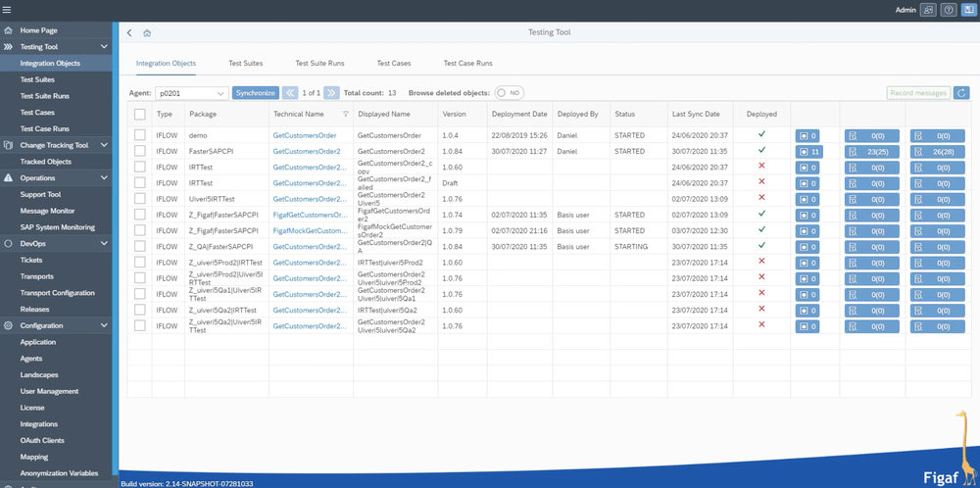Collapse the Change Tracking Tool section chevron

click(x=104, y=145)
